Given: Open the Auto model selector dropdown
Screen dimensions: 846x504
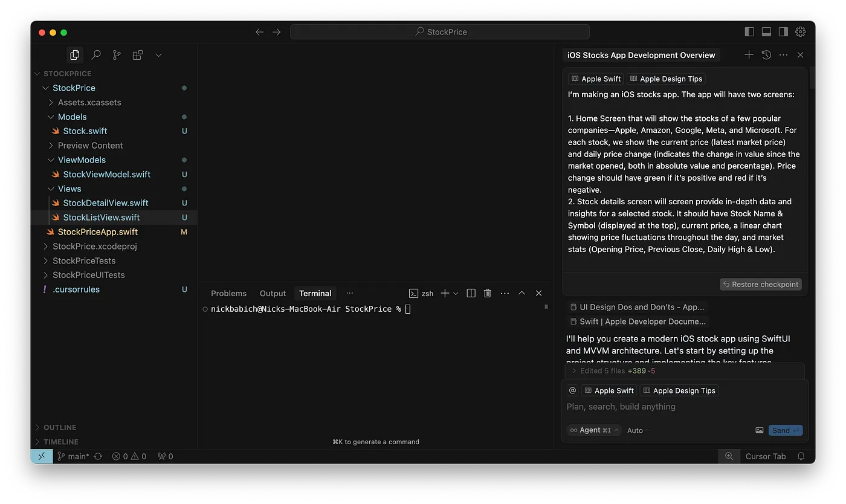Looking at the screenshot, I should coord(636,430).
